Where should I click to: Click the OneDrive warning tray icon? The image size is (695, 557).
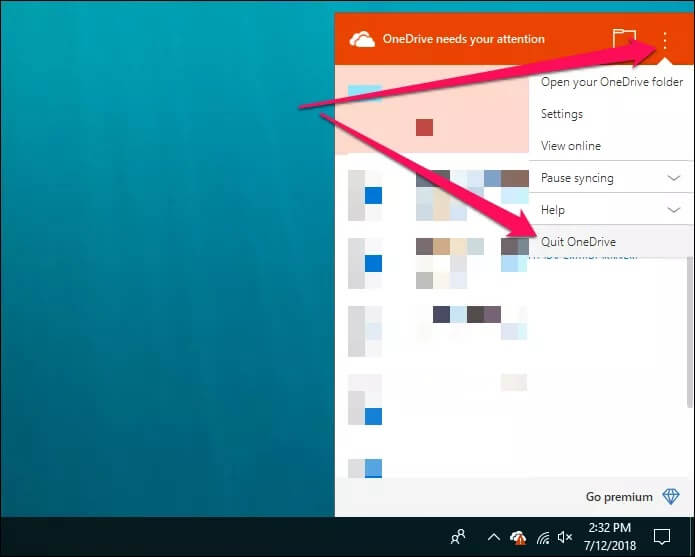[x=518, y=538]
